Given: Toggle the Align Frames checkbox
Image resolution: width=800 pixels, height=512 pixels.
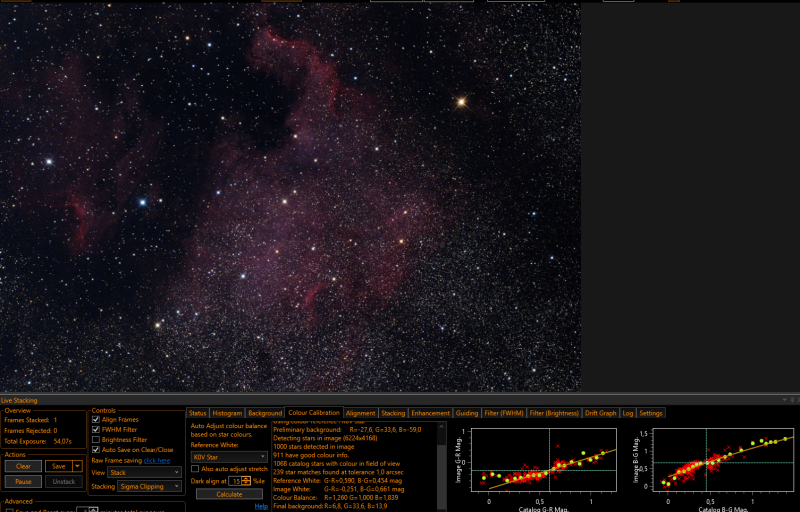Looking at the screenshot, I should (95, 420).
